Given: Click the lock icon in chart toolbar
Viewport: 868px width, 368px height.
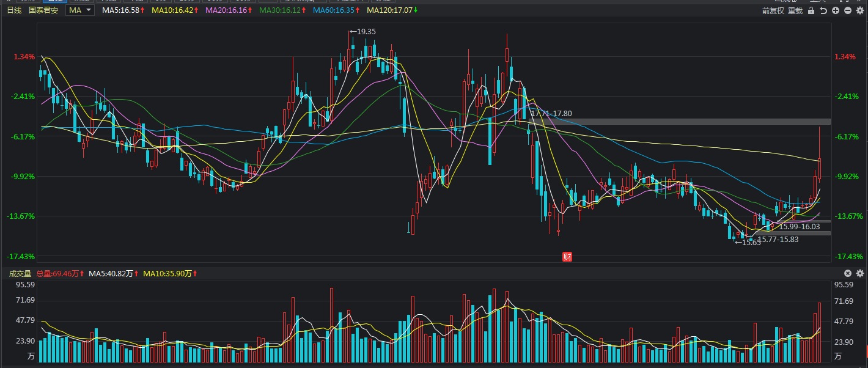Looking at the screenshot, I should (x=811, y=10).
